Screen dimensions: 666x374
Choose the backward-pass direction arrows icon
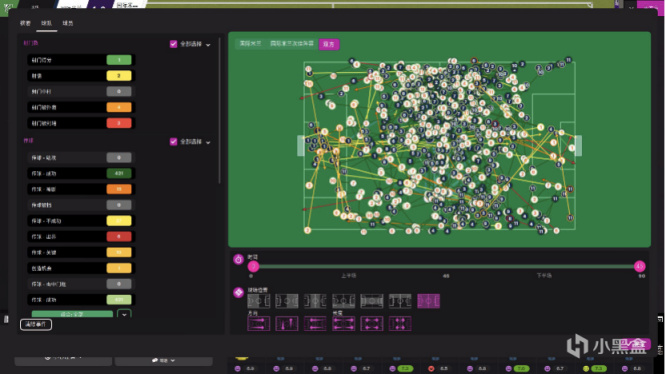point(315,324)
